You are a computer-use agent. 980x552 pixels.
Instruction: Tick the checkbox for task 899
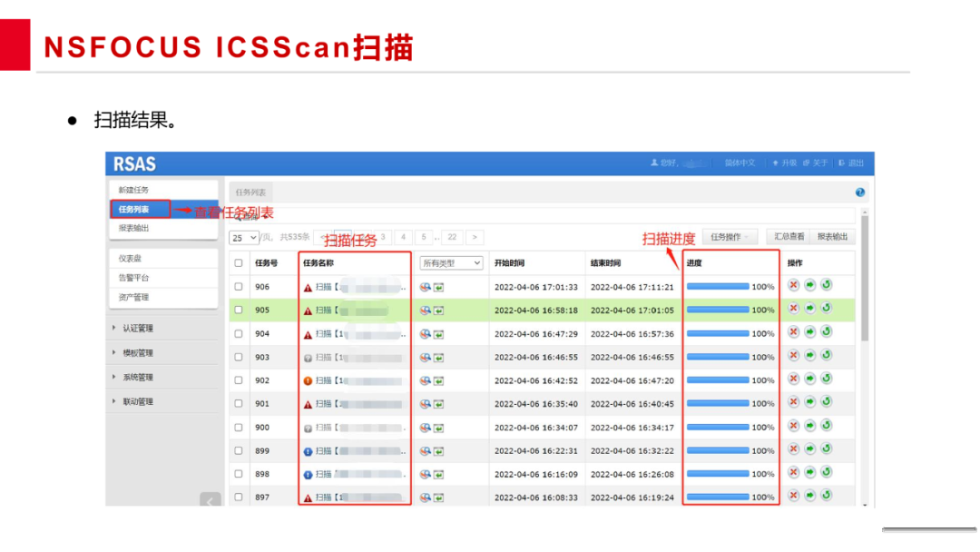[238, 450]
